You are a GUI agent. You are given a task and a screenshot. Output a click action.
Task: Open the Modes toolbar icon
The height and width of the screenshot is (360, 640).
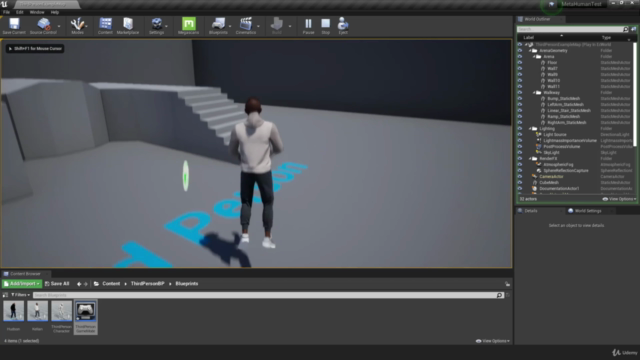[77, 26]
